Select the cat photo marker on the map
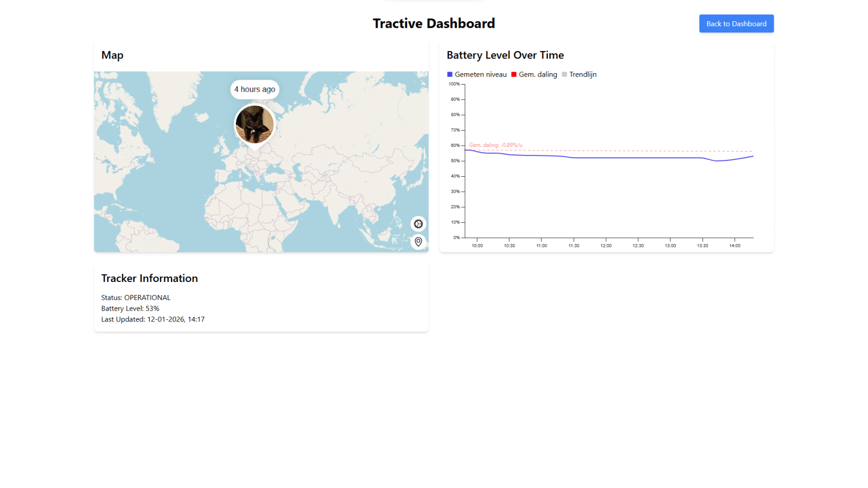The height and width of the screenshot is (488, 868). click(x=254, y=124)
